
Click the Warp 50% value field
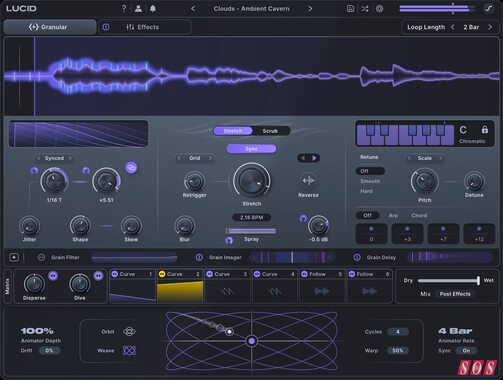398,350
